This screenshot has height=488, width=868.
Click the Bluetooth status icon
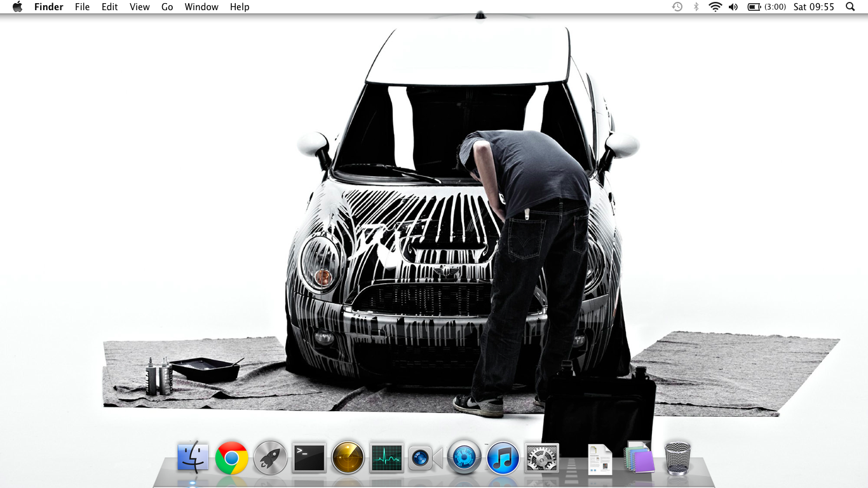pyautogui.click(x=696, y=7)
